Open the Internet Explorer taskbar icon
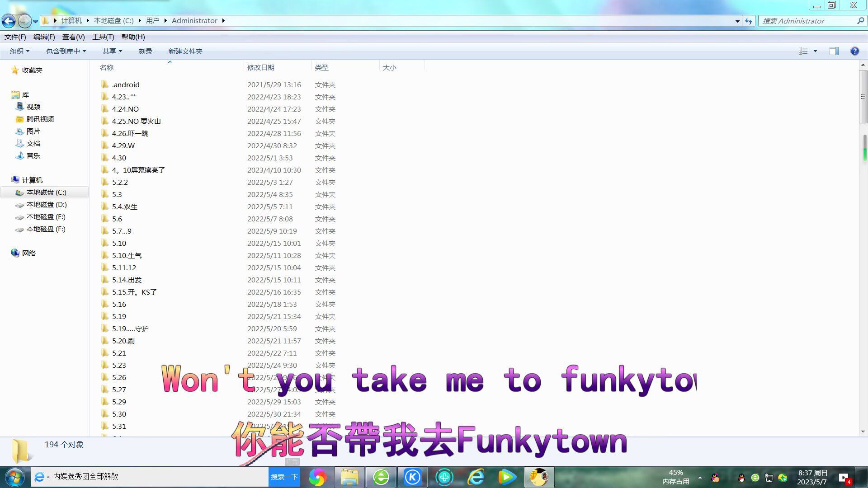Image resolution: width=868 pixels, height=488 pixels. click(476, 477)
